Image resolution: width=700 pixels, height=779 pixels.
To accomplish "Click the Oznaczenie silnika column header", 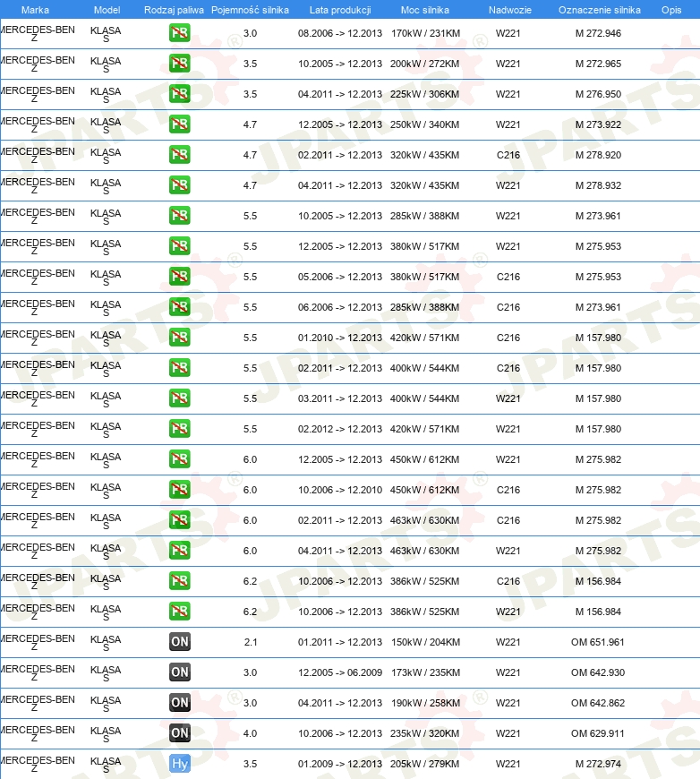I will pos(599,10).
